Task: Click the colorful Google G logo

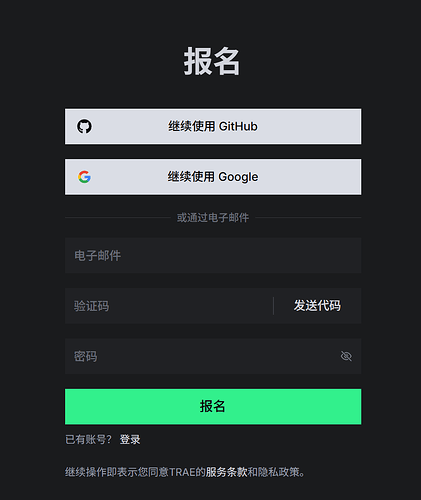Action: (84, 177)
